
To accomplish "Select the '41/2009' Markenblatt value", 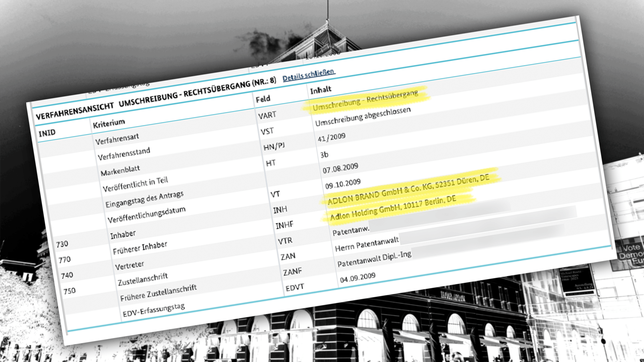I will click(x=331, y=137).
